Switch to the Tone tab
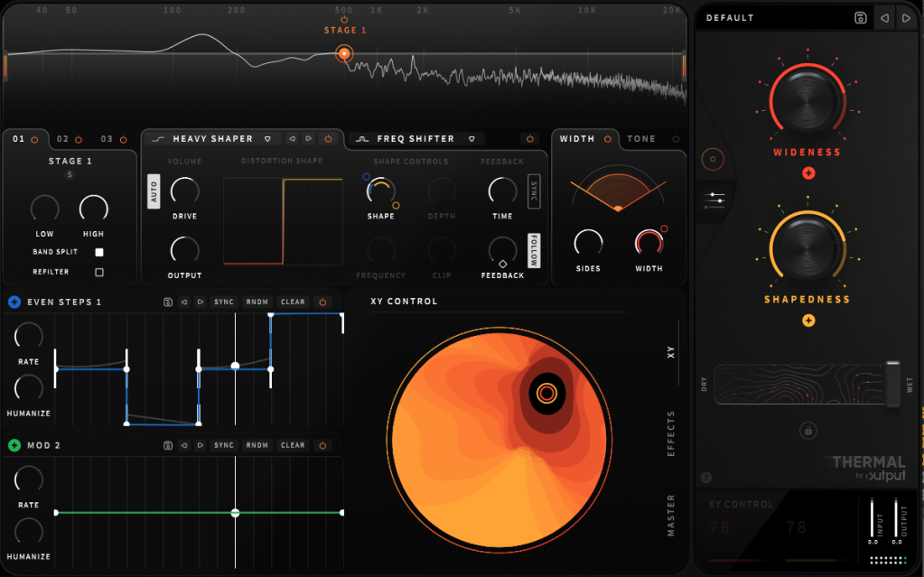This screenshot has width=924, height=577. click(x=642, y=139)
